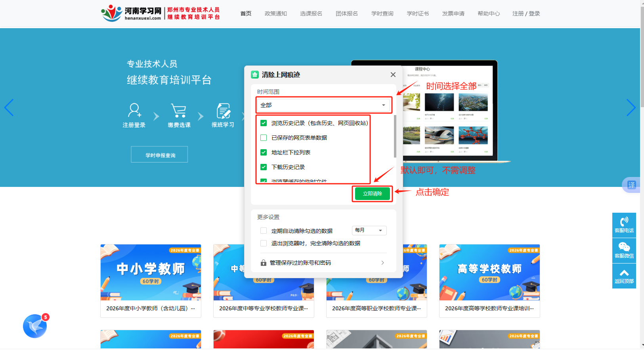
Task: Open the 时间范围 全部 dropdown
Action: click(323, 105)
